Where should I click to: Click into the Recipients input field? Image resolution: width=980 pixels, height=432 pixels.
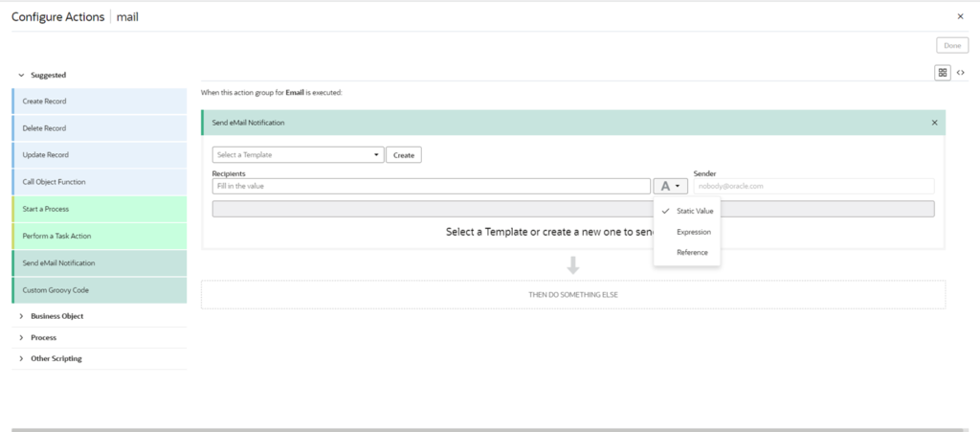432,186
